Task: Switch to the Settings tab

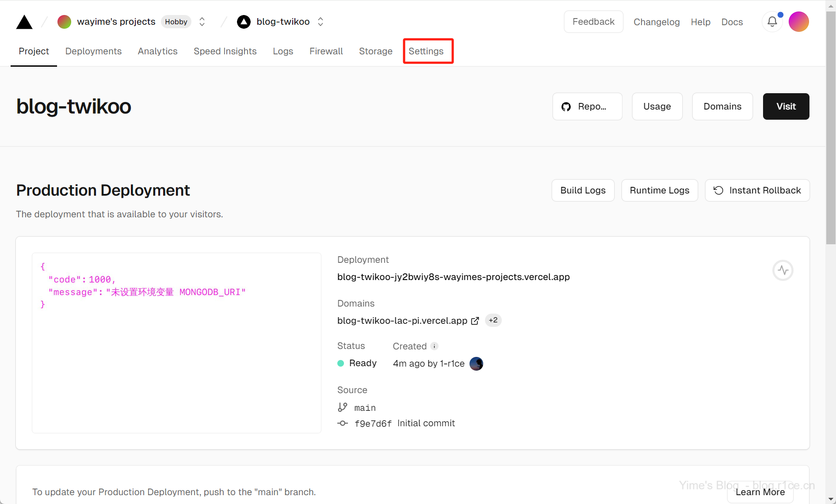Action: click(x=426, y=51)
